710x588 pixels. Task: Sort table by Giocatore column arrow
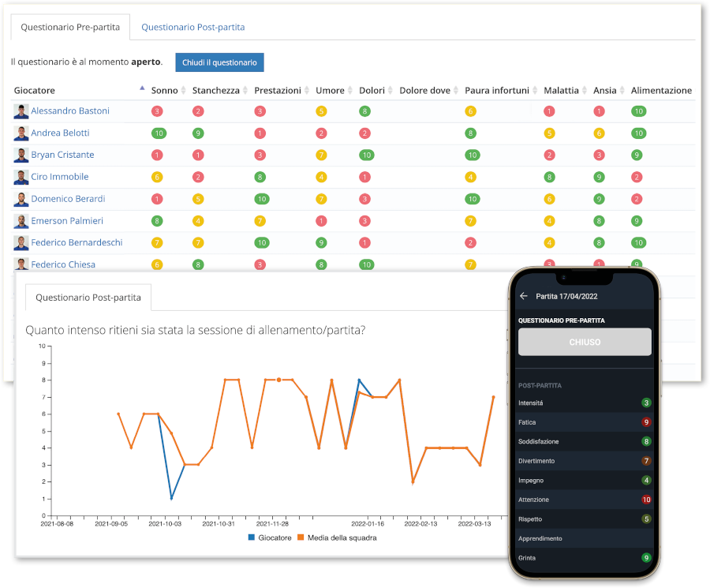[x=142, y=88]
